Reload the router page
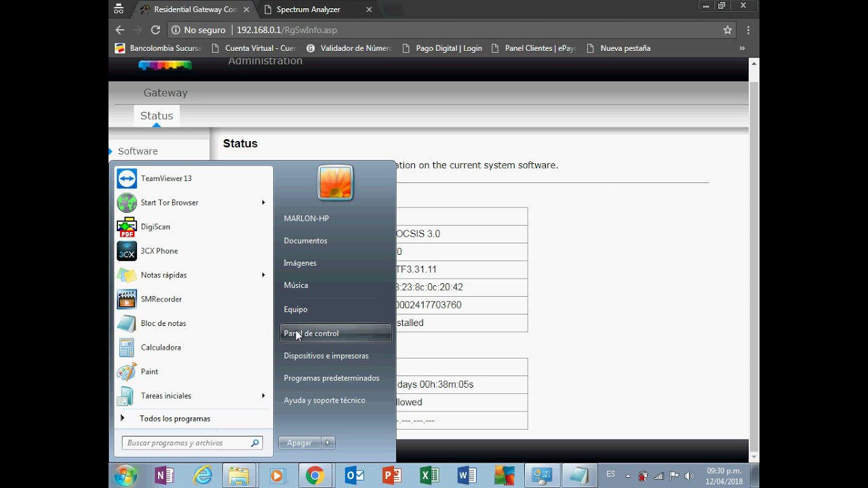The width and height of the screenshot is (868, 488). point(155,30)
